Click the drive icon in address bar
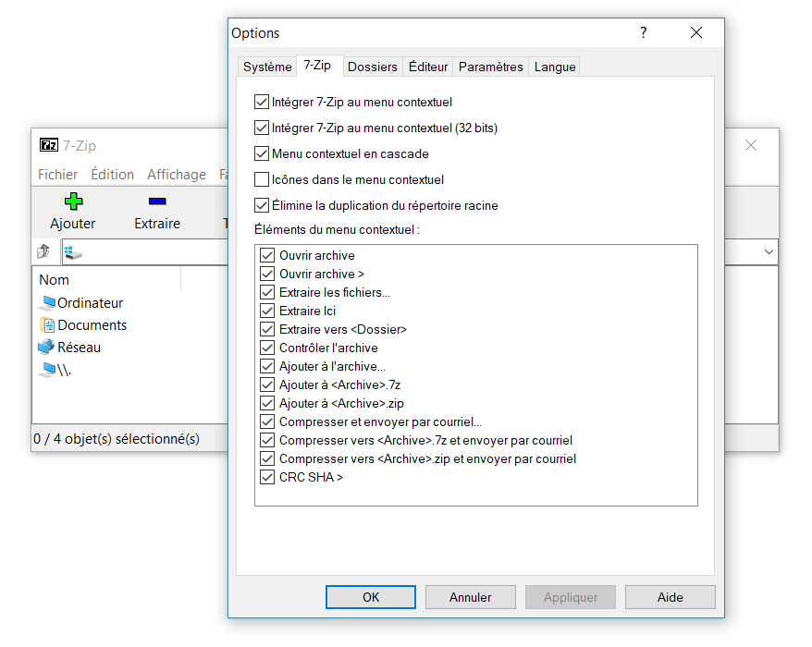 click(x=73, y=252)
